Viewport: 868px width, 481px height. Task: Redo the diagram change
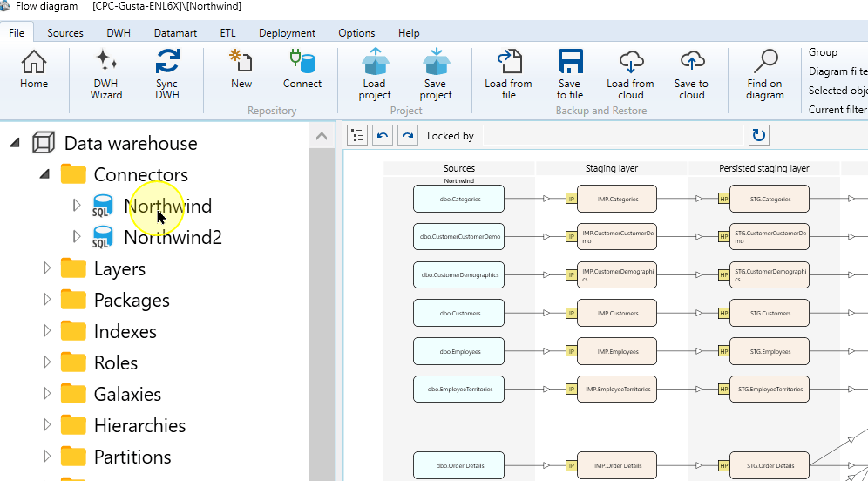coord(408,135)
